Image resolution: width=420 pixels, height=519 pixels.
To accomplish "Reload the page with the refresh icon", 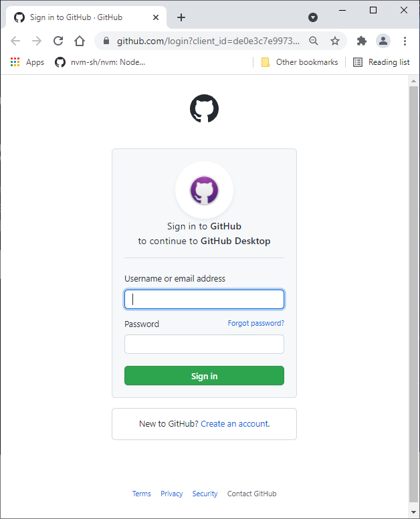I will point(58,41).
